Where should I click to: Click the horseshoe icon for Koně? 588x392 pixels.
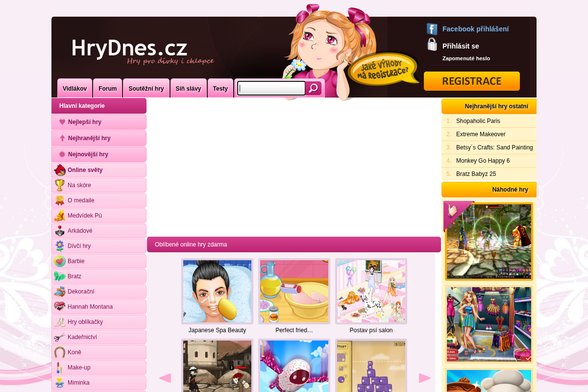pyautogui.click(x=60, y=352)
